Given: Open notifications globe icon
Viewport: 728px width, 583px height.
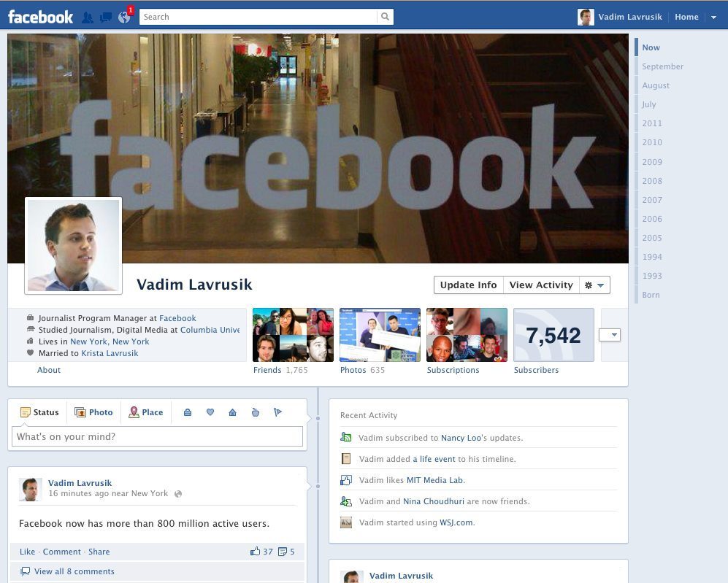Looking at the screenshot, I should coord(124,18).
